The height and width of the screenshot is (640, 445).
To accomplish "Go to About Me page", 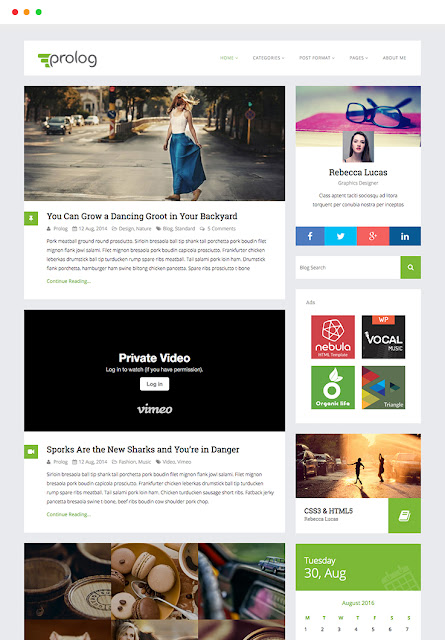I will (394, 58).
